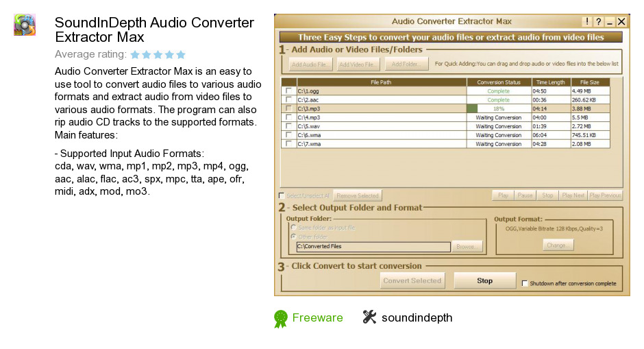Tick the checkbox for C:\7.wma
644x349 pixels.
pyautogui.click(x=288, y=144)
